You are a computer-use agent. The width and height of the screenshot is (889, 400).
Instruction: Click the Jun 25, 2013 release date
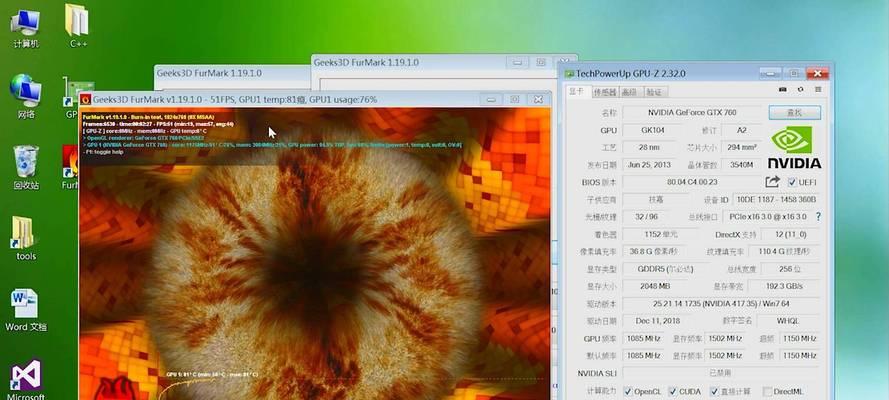click(651, 165)
